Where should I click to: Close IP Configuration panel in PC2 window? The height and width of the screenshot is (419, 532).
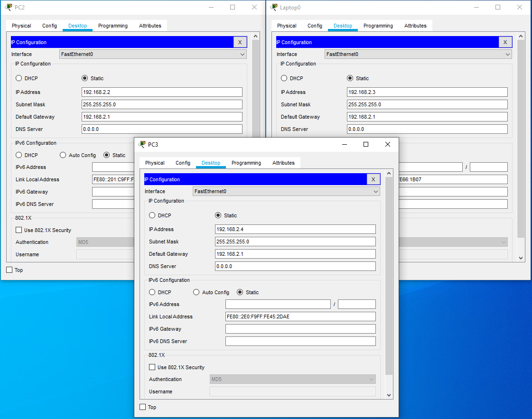point(240,42)
